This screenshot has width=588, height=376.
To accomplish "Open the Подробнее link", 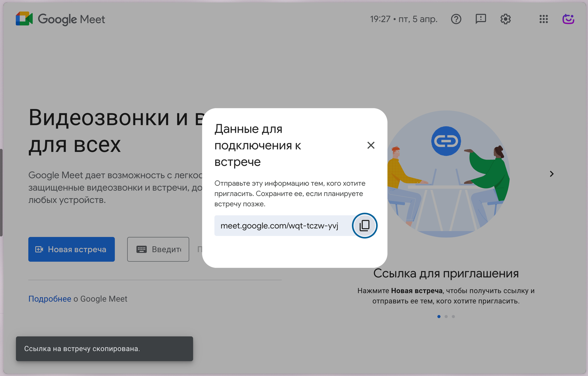I will coord(50,299).
